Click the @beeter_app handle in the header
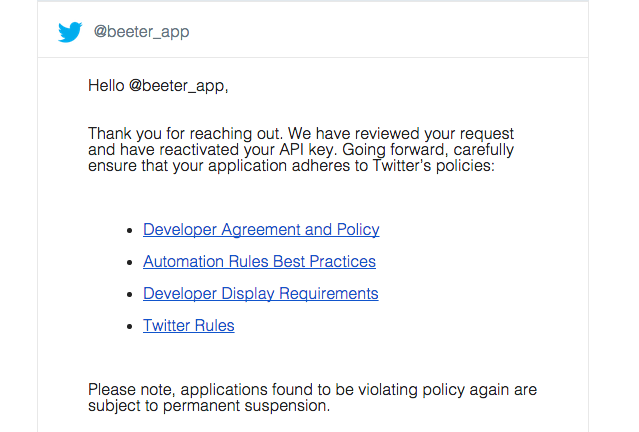 141,32
